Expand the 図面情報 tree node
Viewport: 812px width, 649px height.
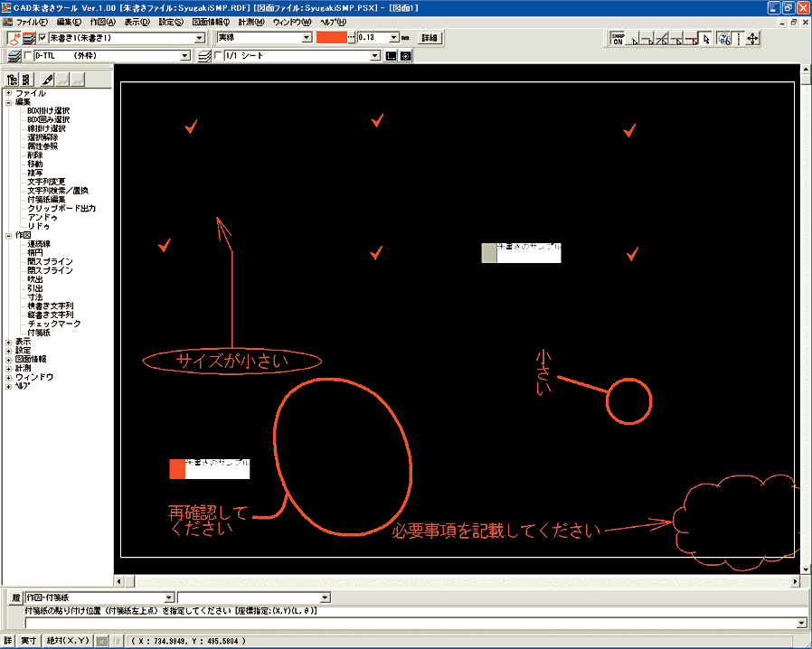coord(8,360)
